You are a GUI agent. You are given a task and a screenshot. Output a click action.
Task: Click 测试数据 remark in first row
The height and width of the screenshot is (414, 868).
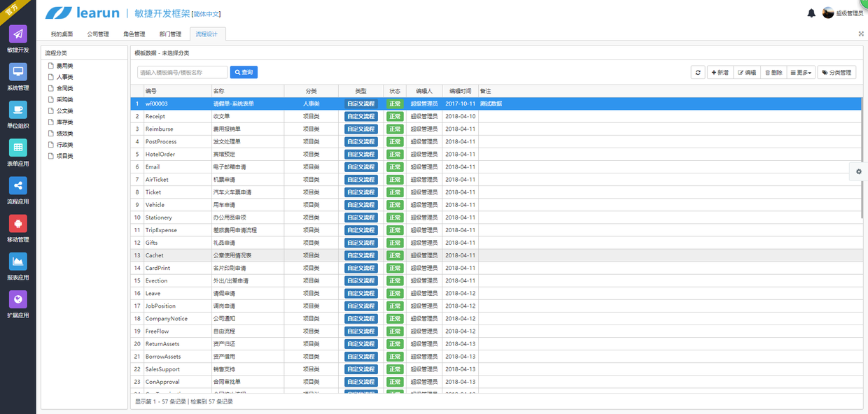[x=491, y=103]
